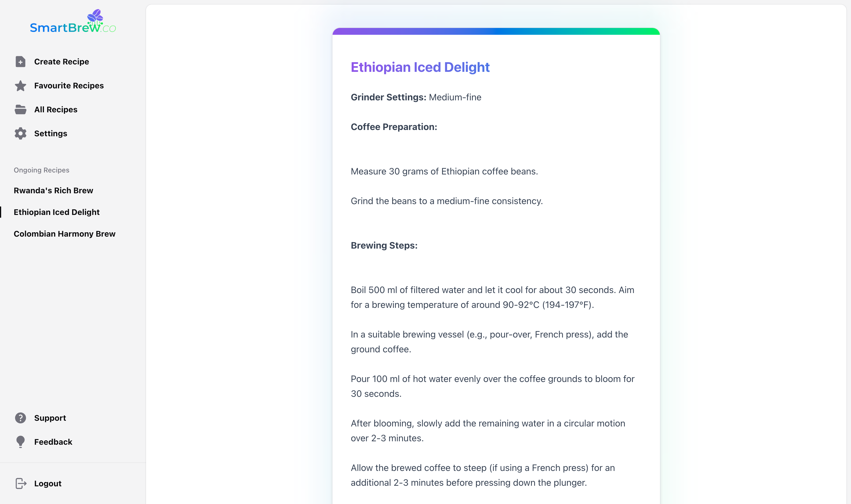Click the Logout option
Image resolution: width=851 pixels, height=504 pixels.
[48, 483]
